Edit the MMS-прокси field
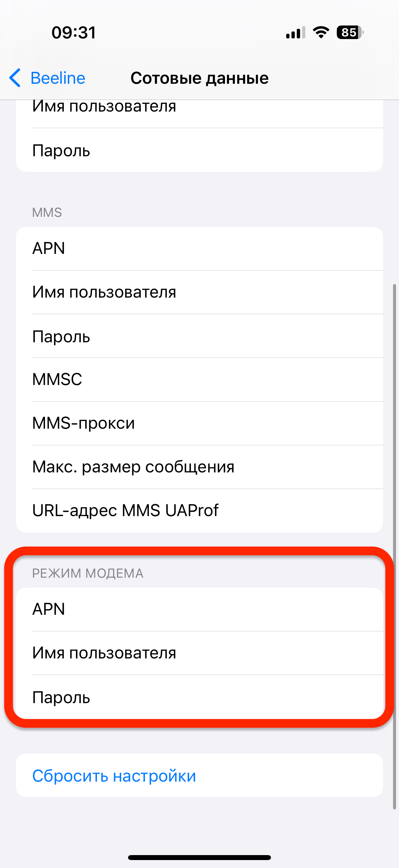 pos(199,423)
